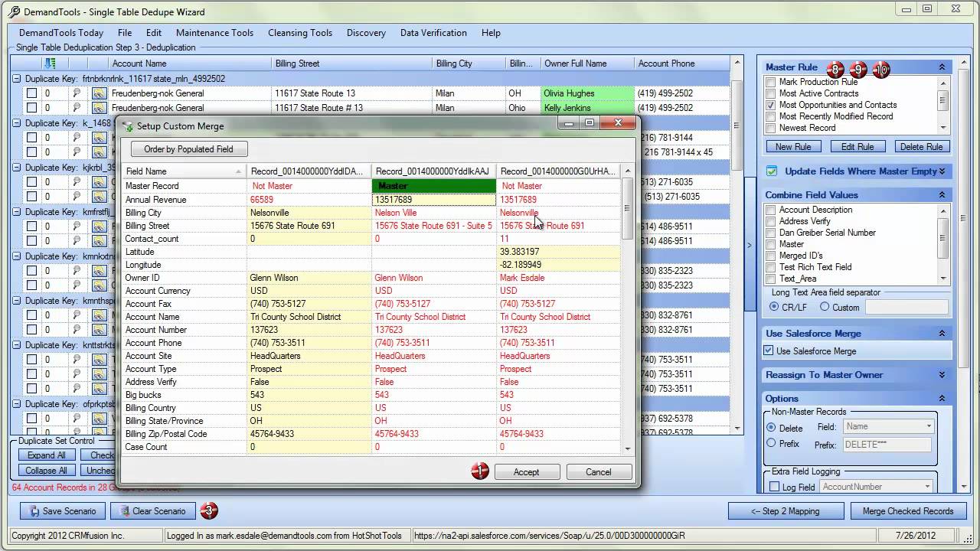Collapse the Duplicate Key k_1468 group
The image size is (980, 551).
point(17,123)
